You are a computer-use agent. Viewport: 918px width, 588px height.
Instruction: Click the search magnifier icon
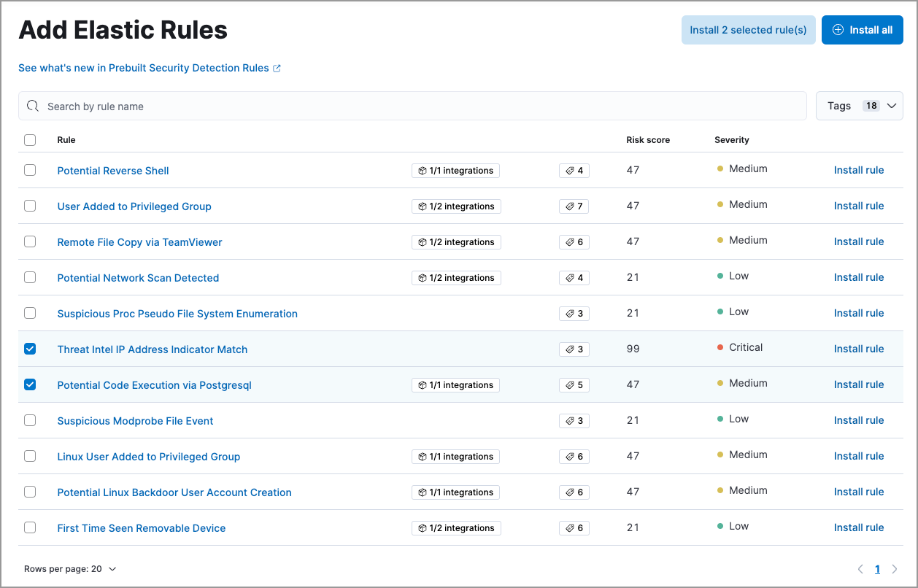tap(33, 106)
